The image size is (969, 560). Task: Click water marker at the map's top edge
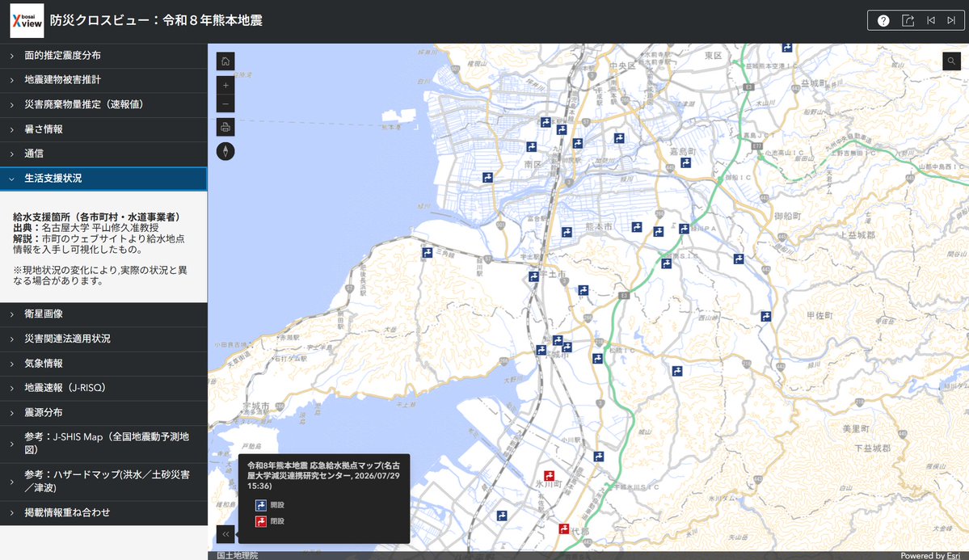click(x=786, y=47)
